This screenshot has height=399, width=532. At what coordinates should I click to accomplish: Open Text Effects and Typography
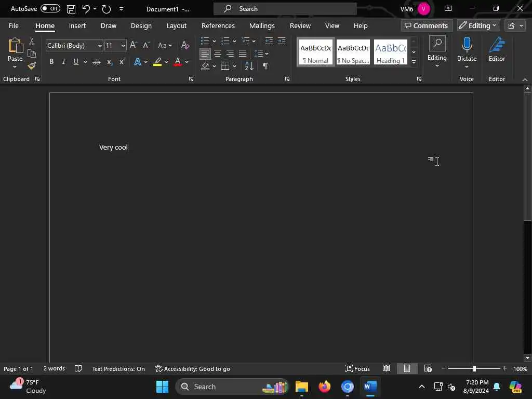tap(137, 62)
